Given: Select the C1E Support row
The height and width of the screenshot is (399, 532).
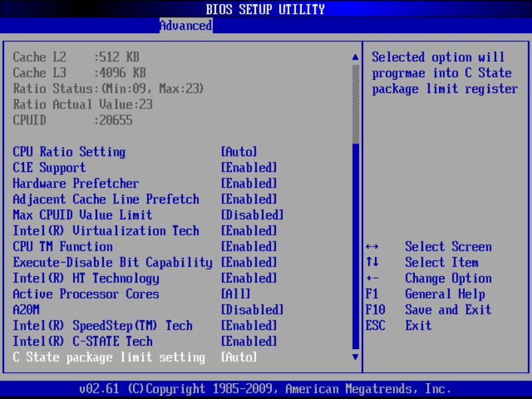Looking at the screenshot, I should [x=49, y=168].
